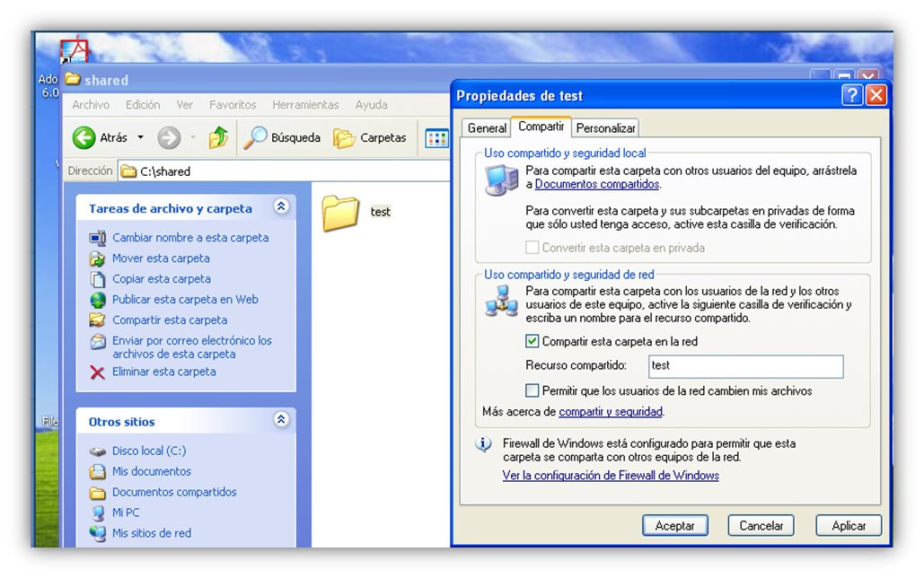
Task: Click the C:\shared address bar field
Action: 284,171
